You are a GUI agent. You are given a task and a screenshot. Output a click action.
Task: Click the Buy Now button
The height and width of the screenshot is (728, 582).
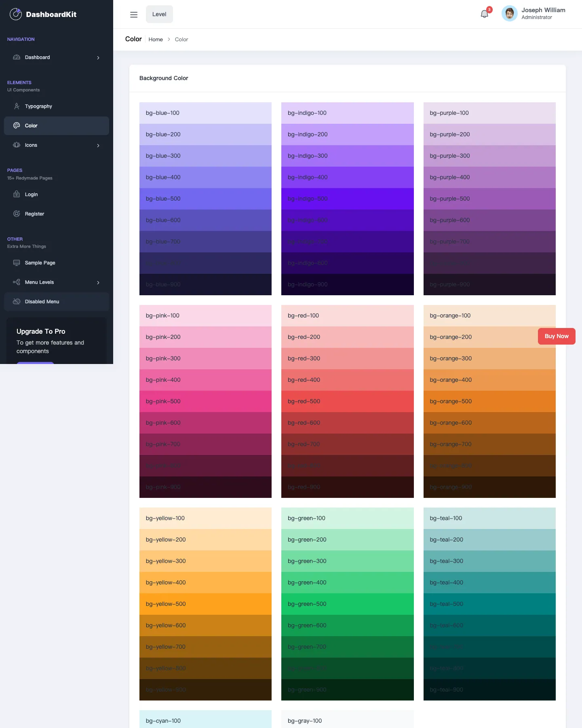coord(557,336)
